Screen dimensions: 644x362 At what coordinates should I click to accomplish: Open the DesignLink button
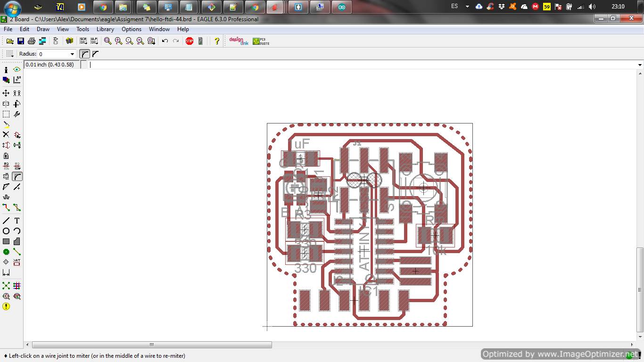tap(239, 41)
